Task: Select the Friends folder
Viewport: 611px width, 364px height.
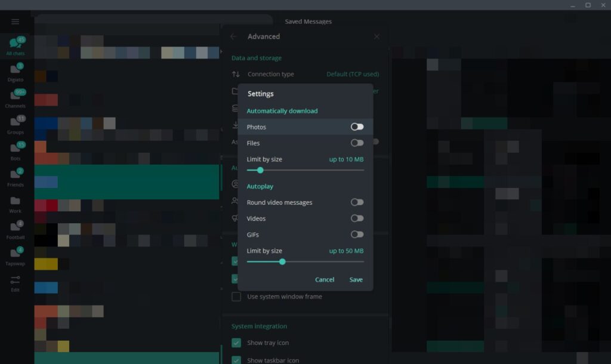Action: [16, 177]
